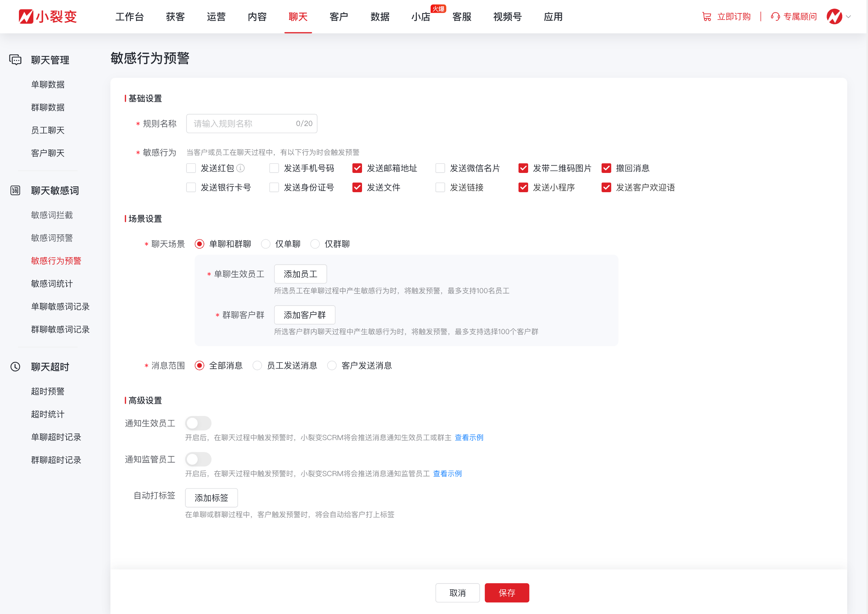Screen dimensions: 868x614
Task: Open the 获客 tab
Action: 176,17
